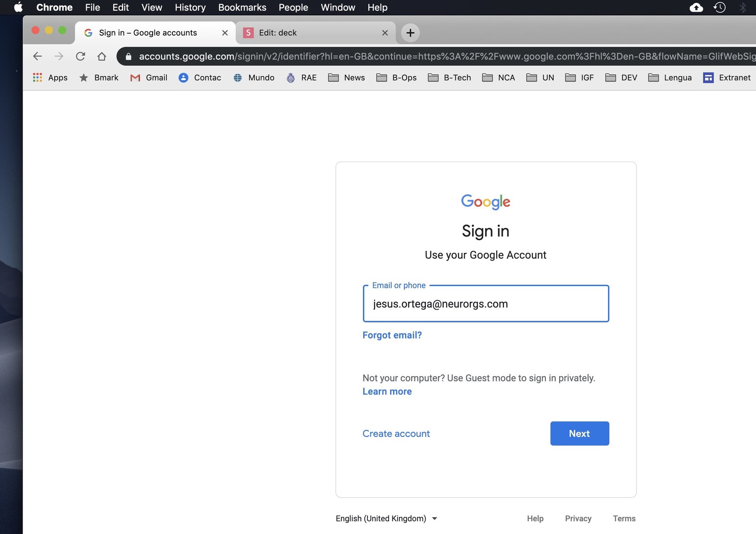
Task: Click the Help footer link
Action: 535,518
